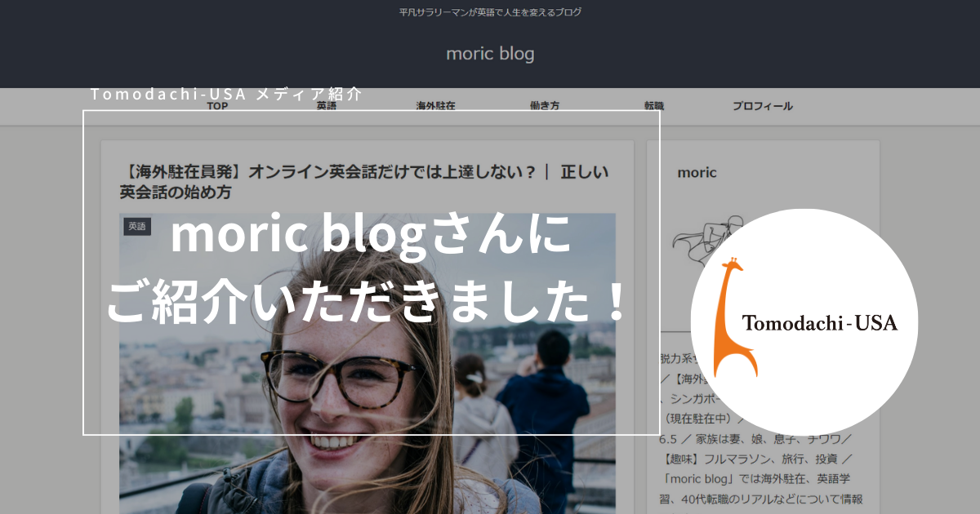Click the Tomodachi-USA メディア紹介 caption
The height and width of the screenshot is (514, 980).
tap(225, 94)
